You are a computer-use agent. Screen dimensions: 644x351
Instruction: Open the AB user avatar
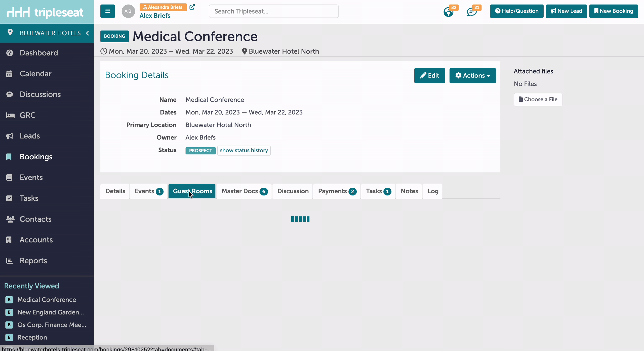[128, 11]
